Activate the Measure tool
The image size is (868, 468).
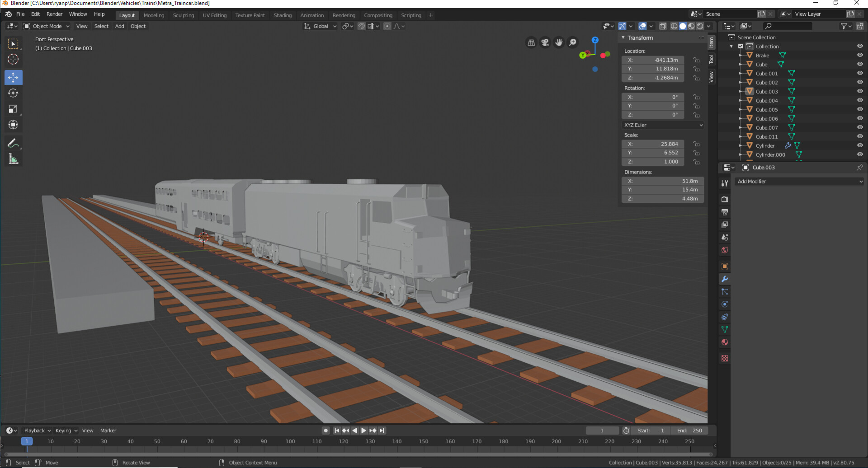tap(13, 159)
